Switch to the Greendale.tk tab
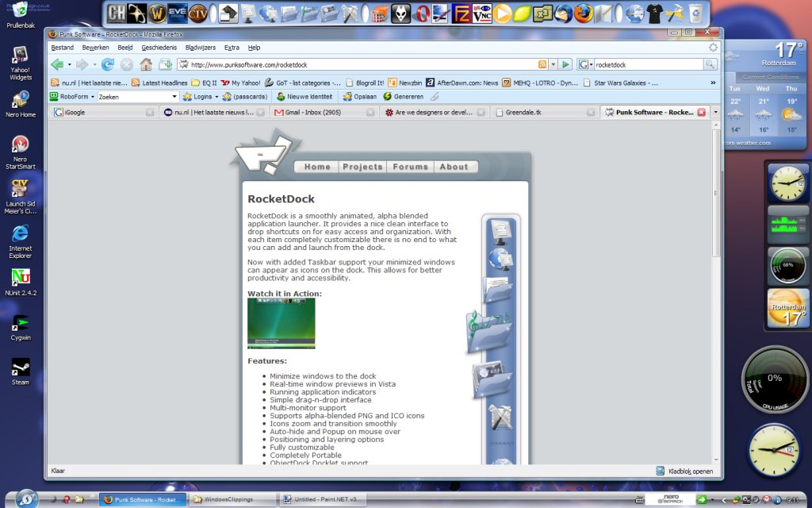 coord(545,112)
